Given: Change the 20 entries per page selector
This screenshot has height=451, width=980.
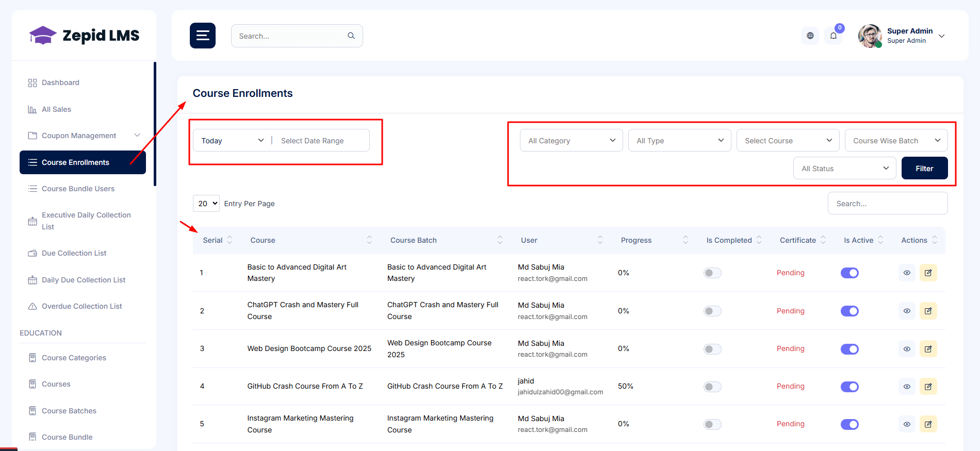Looking at the screenshot, I should coord(206,204).
